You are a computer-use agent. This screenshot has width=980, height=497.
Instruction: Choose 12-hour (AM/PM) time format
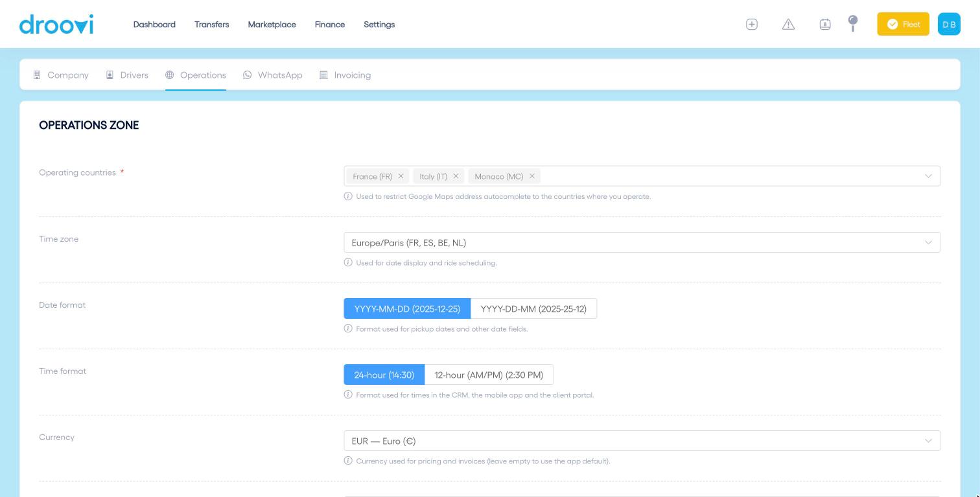click(x=489, y=375)
